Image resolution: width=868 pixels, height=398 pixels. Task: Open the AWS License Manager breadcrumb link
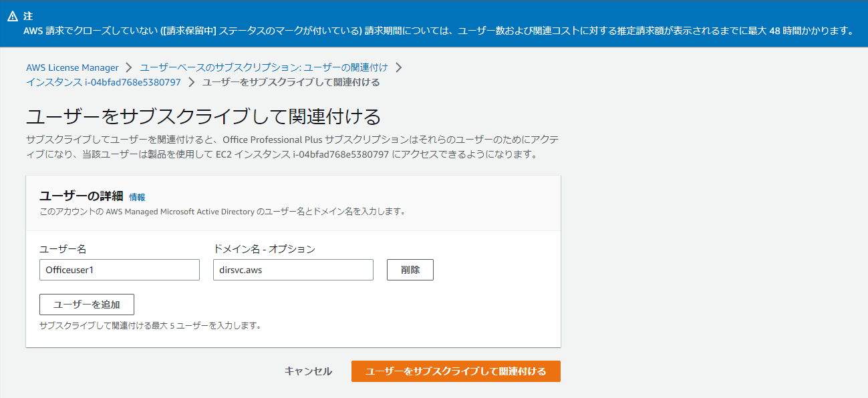[72, 67]
